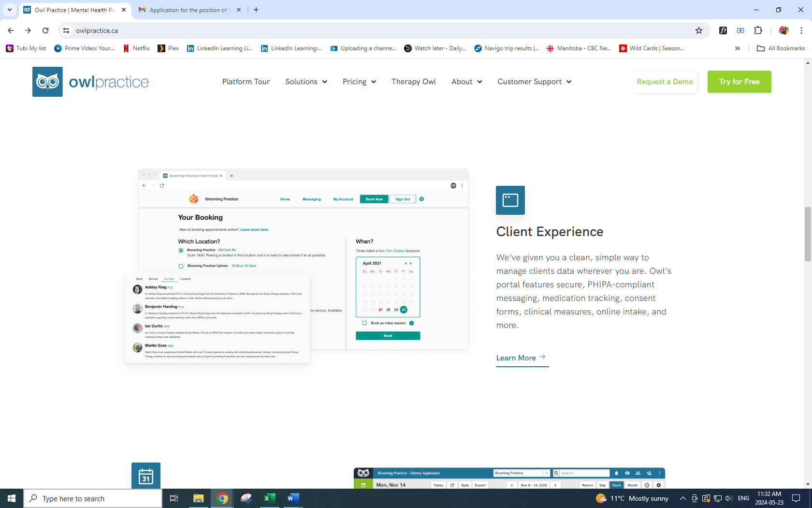Bookmark this page with the star icon
Screen dimensions: 812x508
pos(698,30)
